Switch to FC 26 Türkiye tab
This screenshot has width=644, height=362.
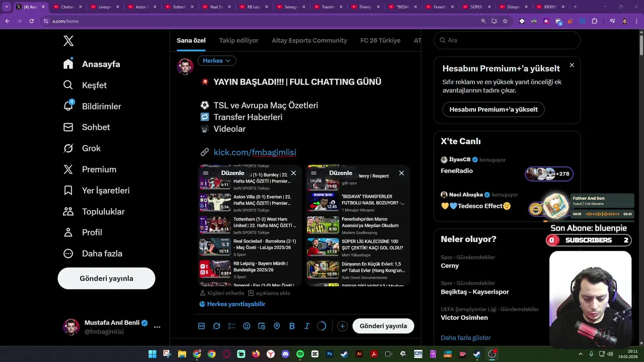380,40
